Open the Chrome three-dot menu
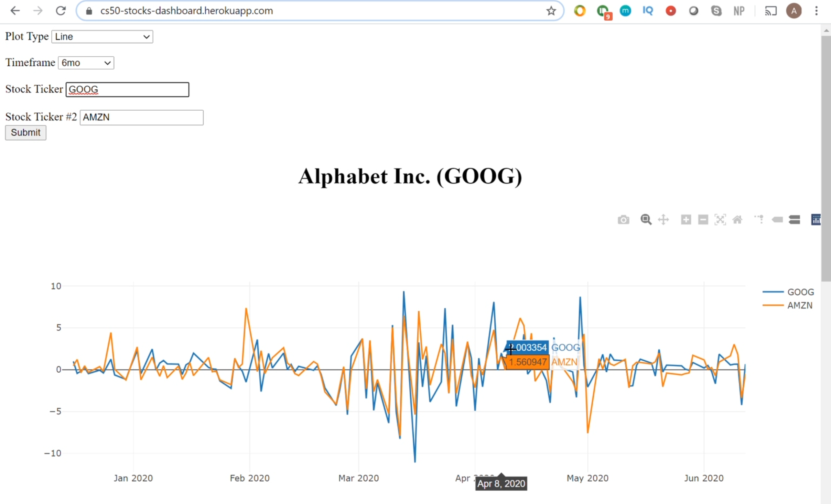 click(x=816, y=11)
